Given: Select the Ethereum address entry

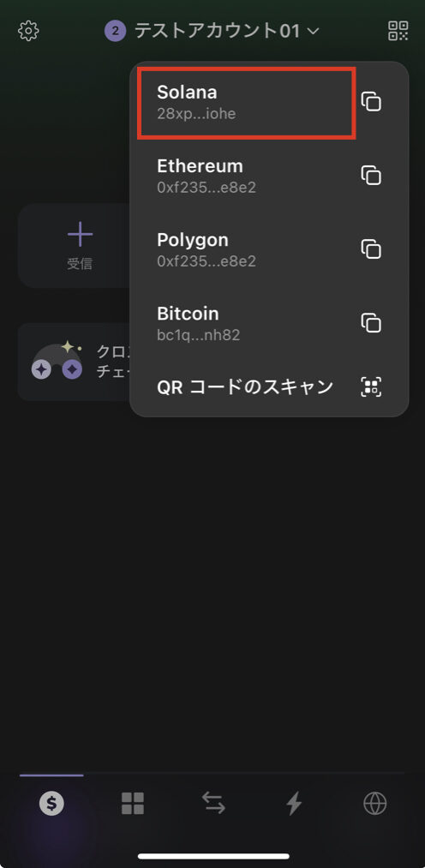Looking at the screenshot, I should [x=246, y=176].
